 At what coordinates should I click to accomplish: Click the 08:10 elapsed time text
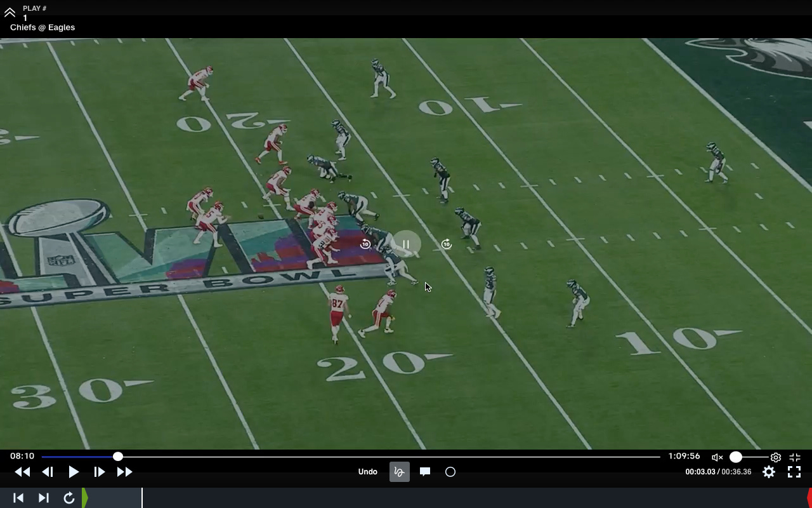click(x=22, y=457)
